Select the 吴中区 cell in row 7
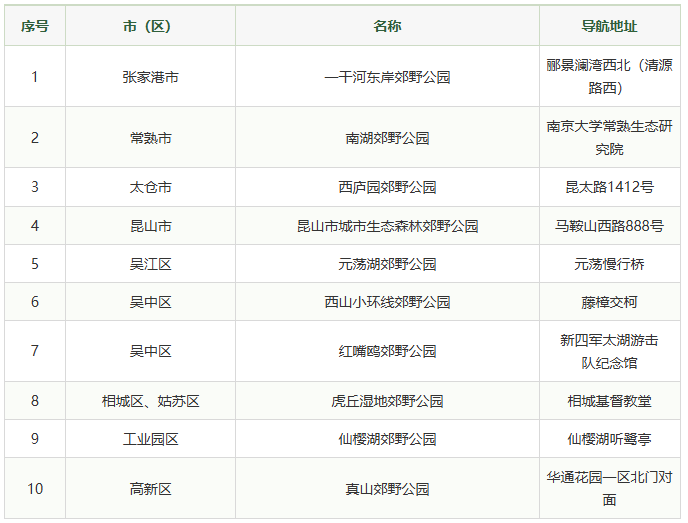688x523 pixels. pyautogui.click(x=150, y=351)
